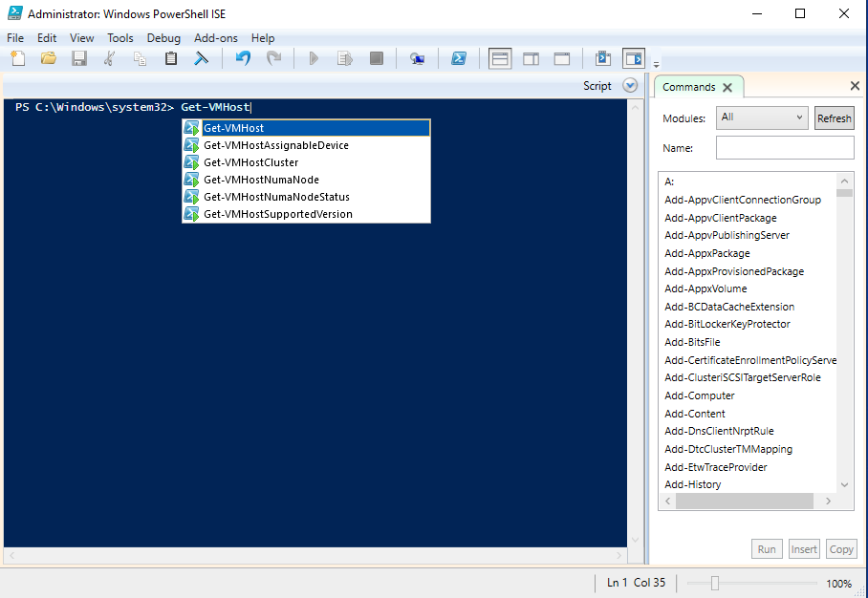The width and height of the screenshot is (868, 598).
Task: Toggle the command add-on pane visibility
Action: pyautogui.click(x=633, y=58)
